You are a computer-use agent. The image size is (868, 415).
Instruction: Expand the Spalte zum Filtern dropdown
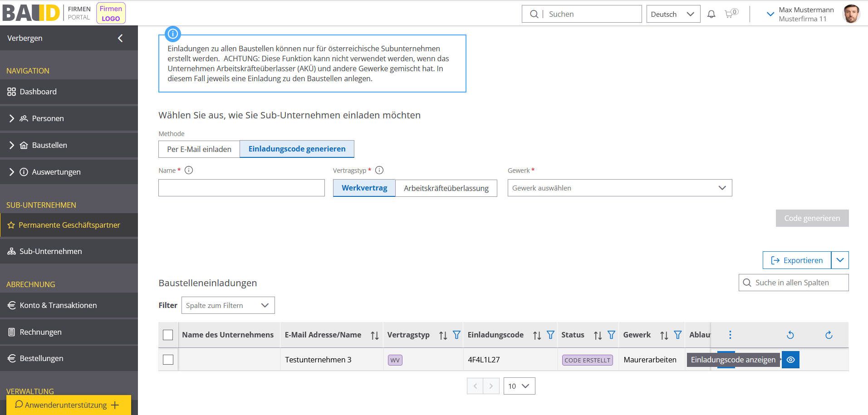(228, 305)
